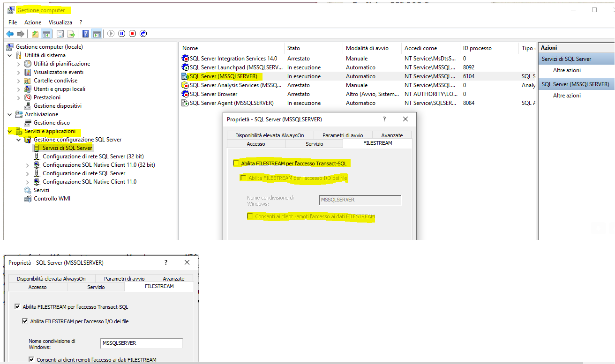Viewport: 615px width, 364px height.
Task: Stop the service with the red stop icon
Action: 133,34
